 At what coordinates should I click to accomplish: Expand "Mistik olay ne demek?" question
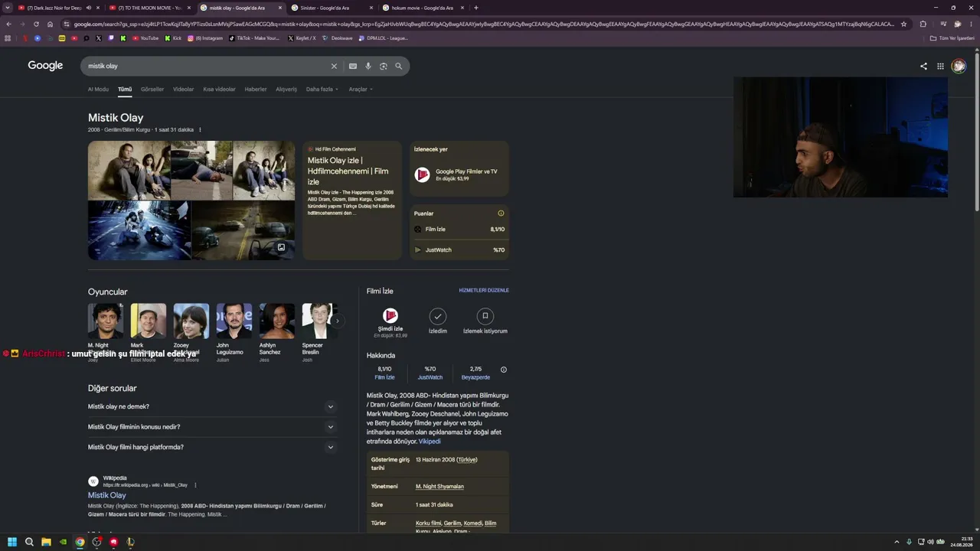(212, 406)
